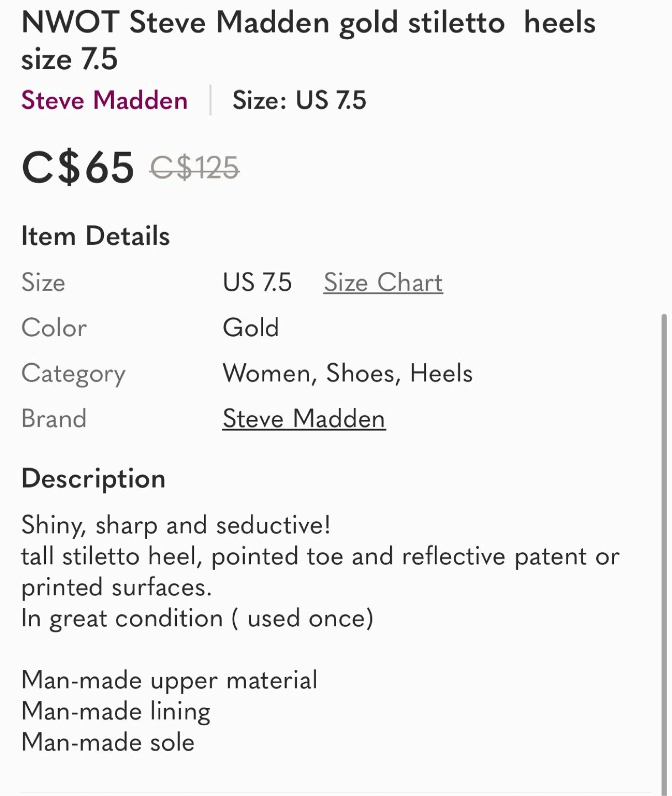The height and width of the screenshot is (796, 672).
Task: Click the 'Man-made sole' line
Action: pyautogui.click(x=108, y=742)
